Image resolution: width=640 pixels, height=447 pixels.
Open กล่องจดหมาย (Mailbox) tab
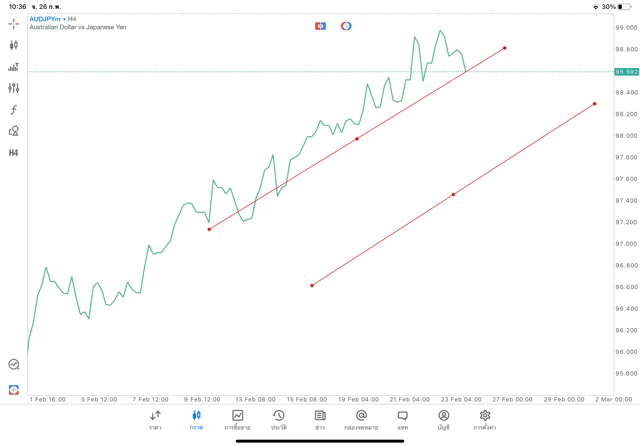[361, 420]
